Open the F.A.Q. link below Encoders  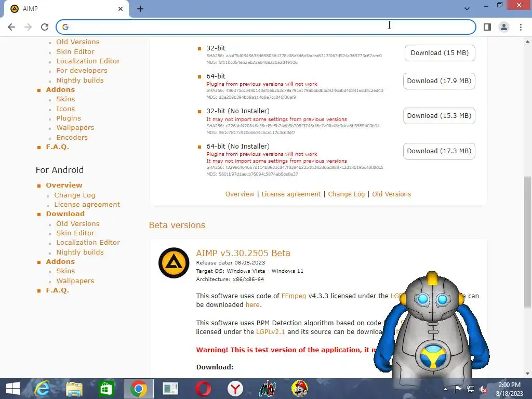(57, 147)
